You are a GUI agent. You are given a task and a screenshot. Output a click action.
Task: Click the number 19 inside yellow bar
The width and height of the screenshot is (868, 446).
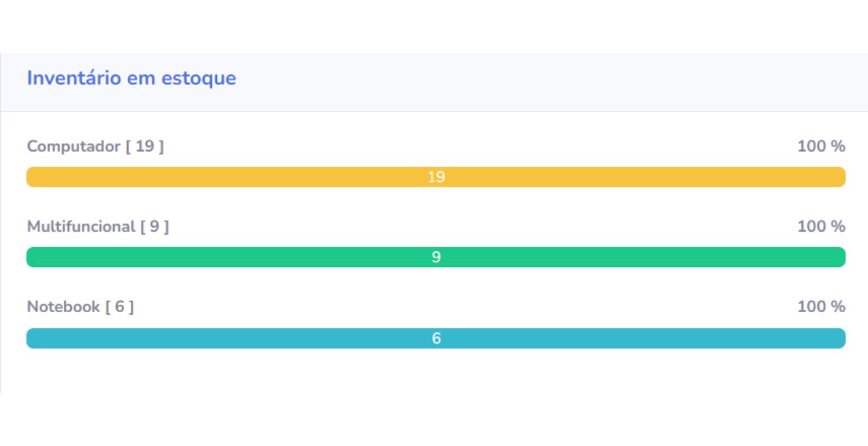436,177
